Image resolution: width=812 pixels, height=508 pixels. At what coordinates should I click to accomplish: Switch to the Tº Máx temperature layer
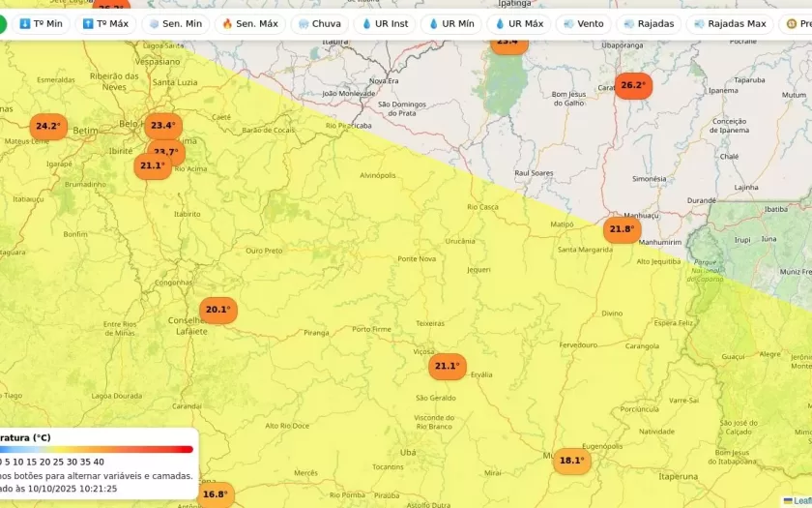105,24
